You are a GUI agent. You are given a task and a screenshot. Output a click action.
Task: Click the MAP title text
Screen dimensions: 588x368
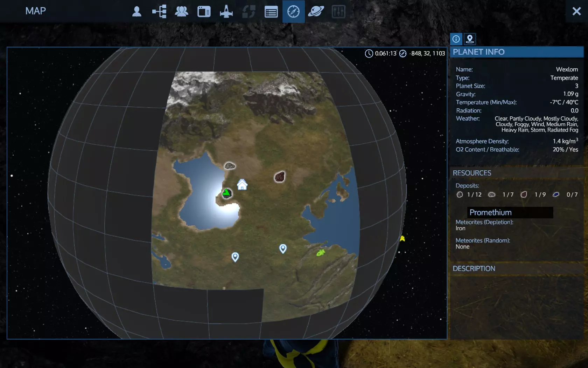[36, 11]
